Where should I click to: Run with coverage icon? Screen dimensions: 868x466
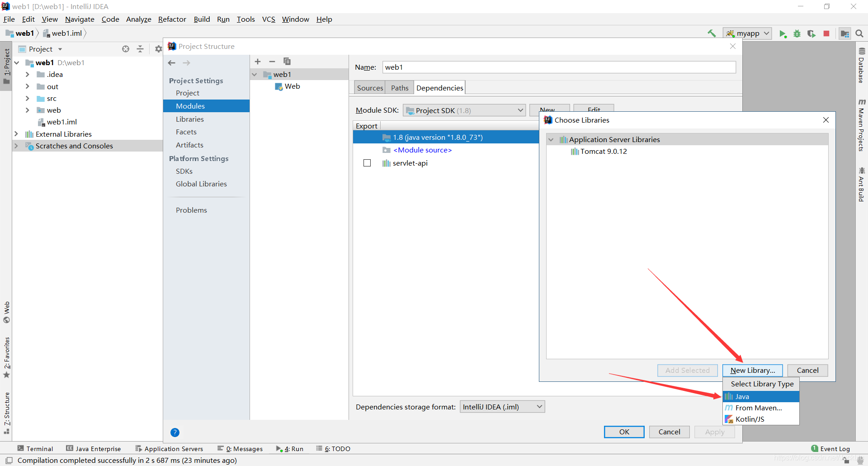(x=811, y=33)
